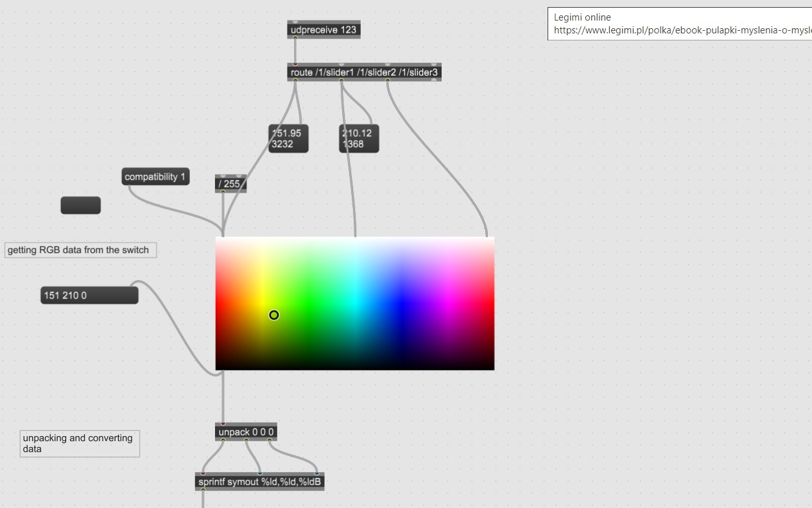The height and width of the screenshot is (508, 812).
Task: Select the route /1/slider1 /1/slider2 /1/slider3 object
Action: (364, 73)
